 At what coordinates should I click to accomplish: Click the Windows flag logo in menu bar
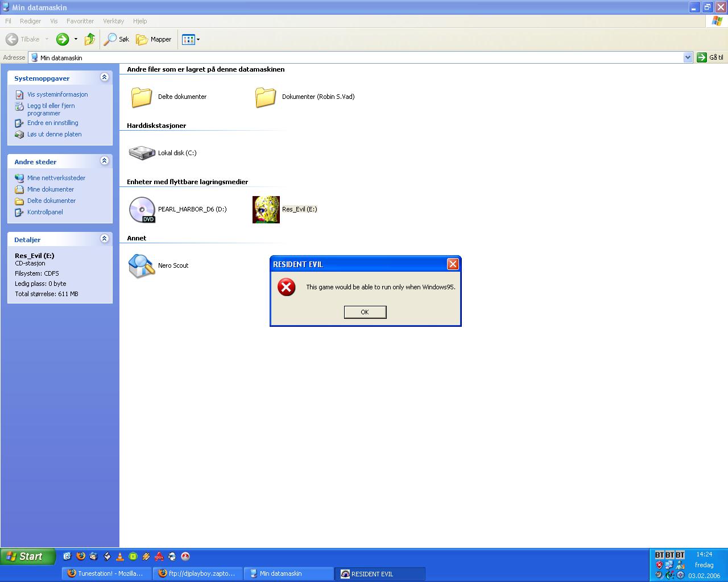717,21
